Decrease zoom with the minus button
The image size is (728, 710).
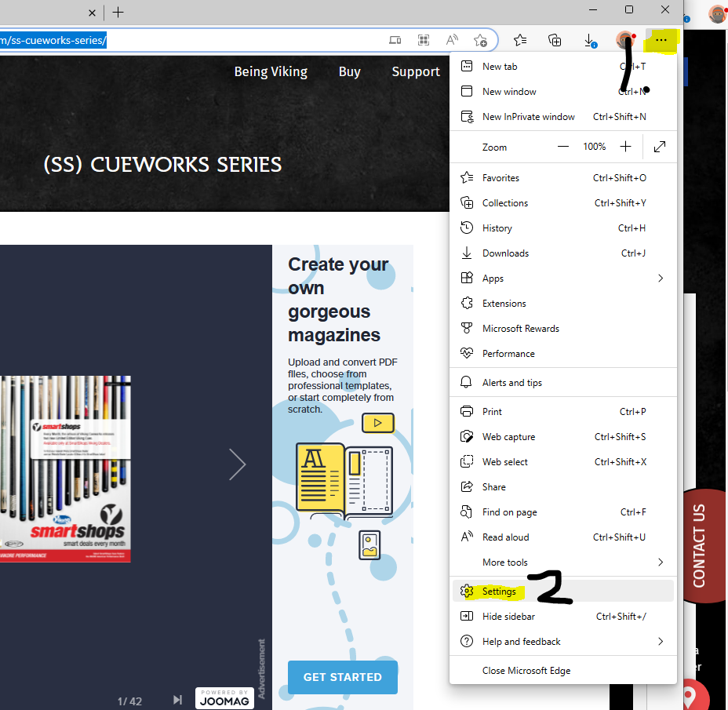click(x=563, y=147)
